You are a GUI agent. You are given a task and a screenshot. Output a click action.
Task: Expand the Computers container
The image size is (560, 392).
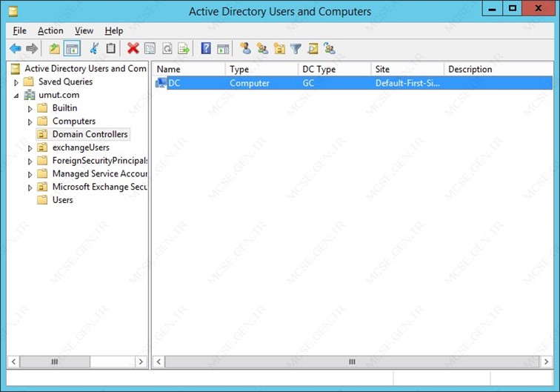pos(30,122)
